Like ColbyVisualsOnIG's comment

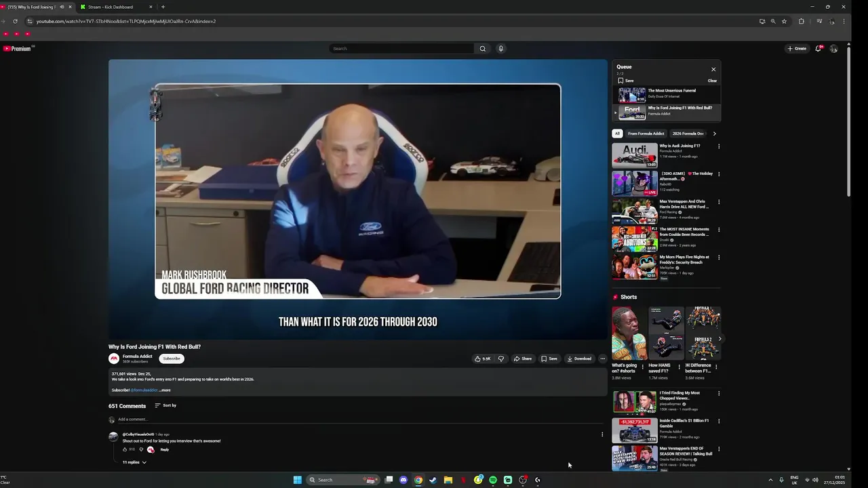pos(125,449)
